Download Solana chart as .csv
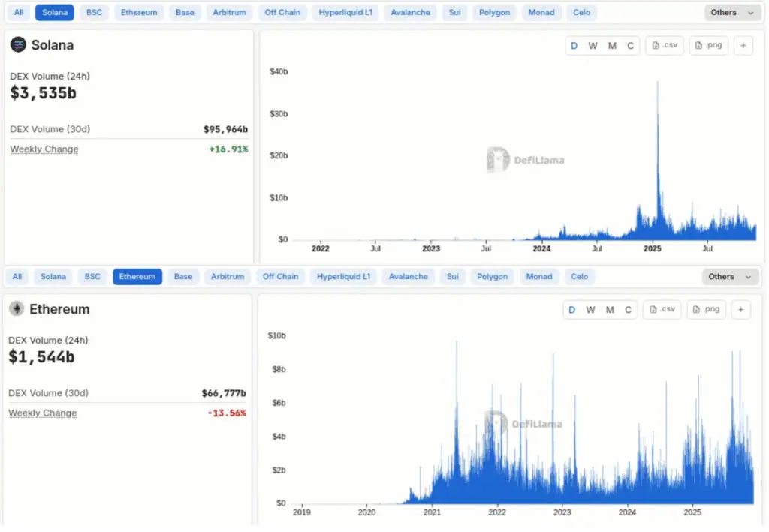Screen dimensions: 769x532 [x=665, y=46]
